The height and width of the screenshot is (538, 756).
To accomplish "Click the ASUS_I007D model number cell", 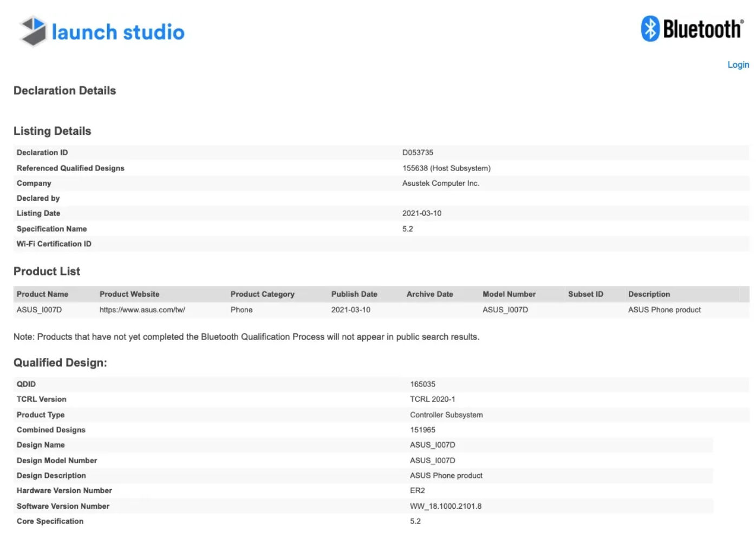I will pyautogui.click(x=505, y=310).
